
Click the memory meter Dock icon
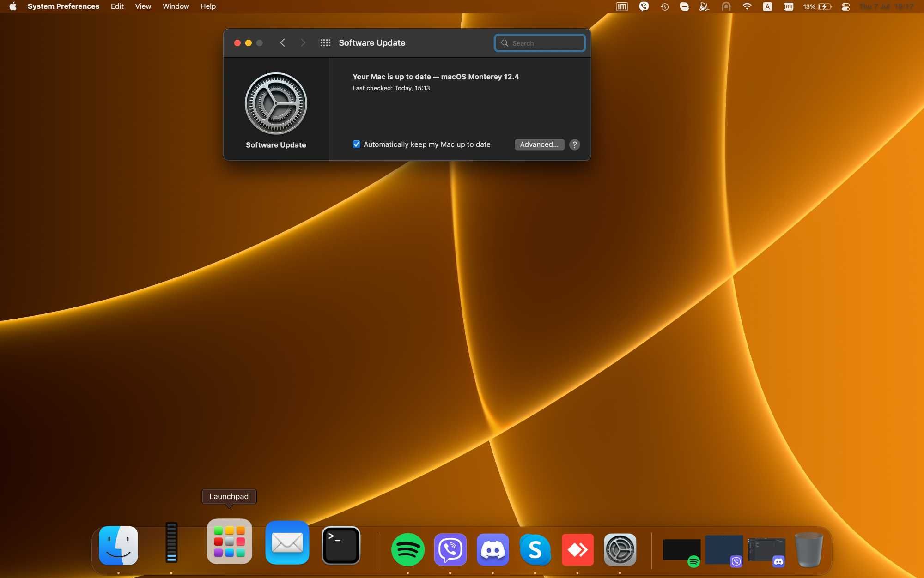click(x=171, y=542)
